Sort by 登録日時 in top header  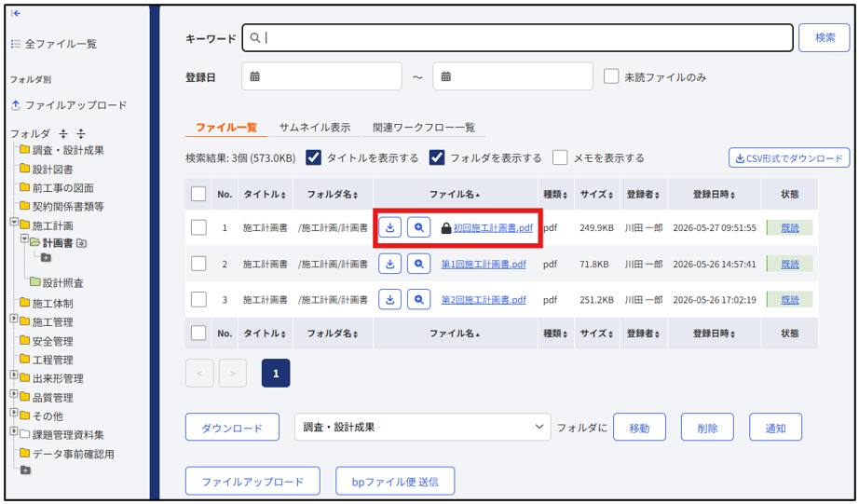pyautogui.click(x=714, y=195)
